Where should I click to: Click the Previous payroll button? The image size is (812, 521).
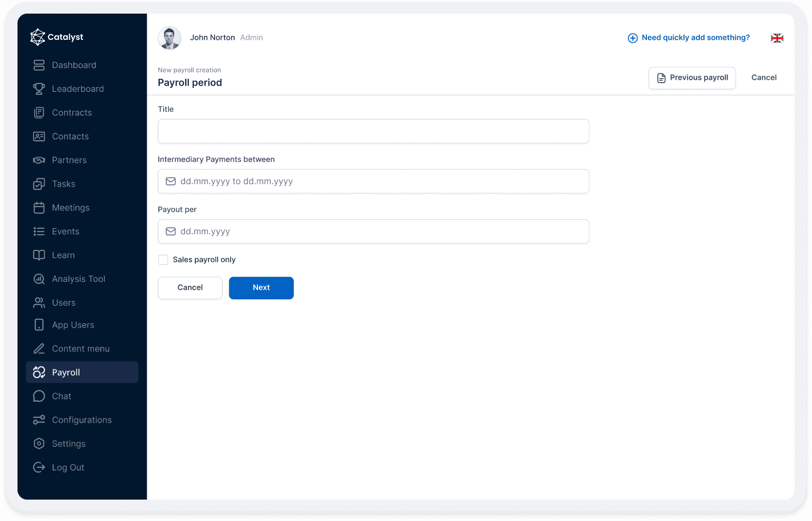tap(692, 78)
